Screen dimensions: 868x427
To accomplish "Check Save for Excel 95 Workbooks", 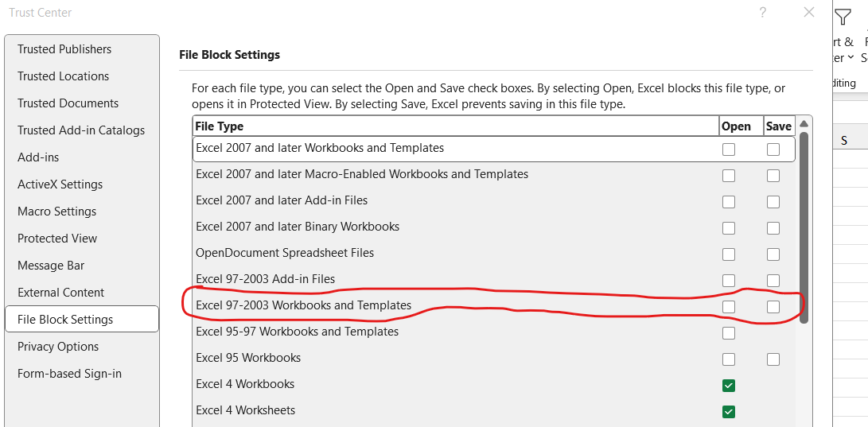I will [x=773, y=359].
